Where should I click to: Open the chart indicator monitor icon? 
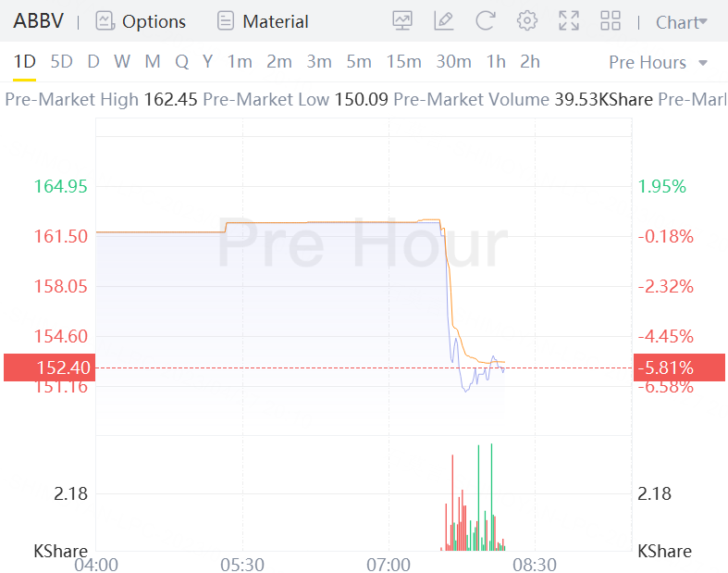[402, 20]
